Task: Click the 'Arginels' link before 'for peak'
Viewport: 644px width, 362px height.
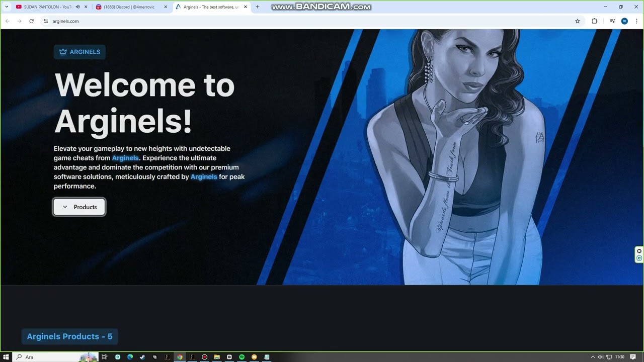Action: [x=204, y=176]
